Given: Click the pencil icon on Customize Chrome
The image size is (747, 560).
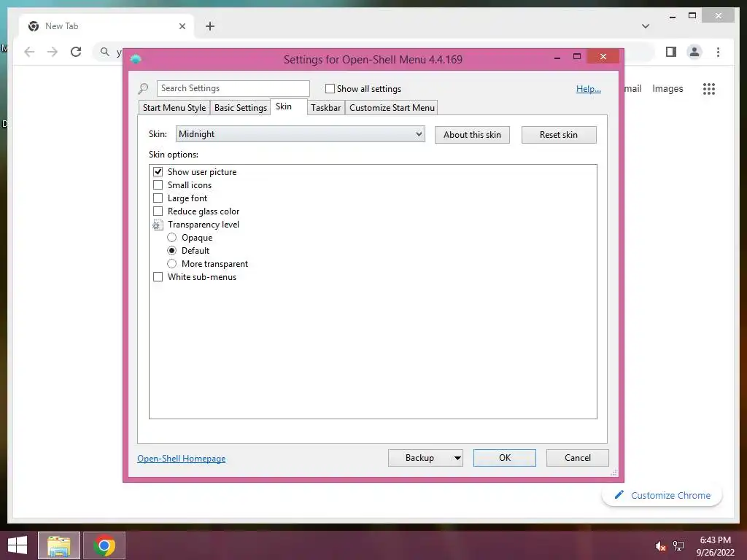Looking at the screenshot, I should click(x=619, y=495).
